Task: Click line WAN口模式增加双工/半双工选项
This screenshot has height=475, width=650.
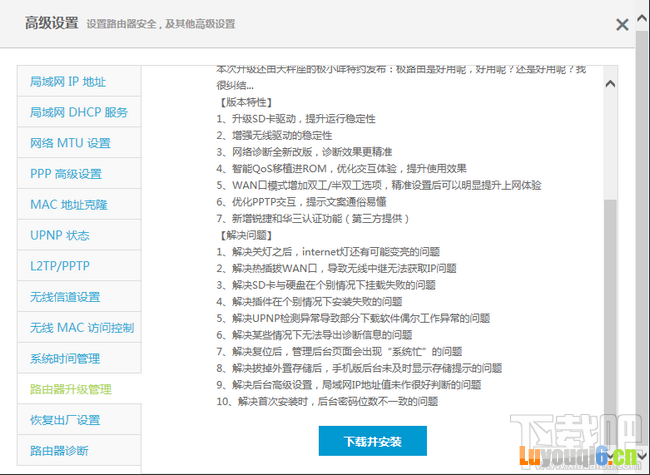Action: click(379, 185)
